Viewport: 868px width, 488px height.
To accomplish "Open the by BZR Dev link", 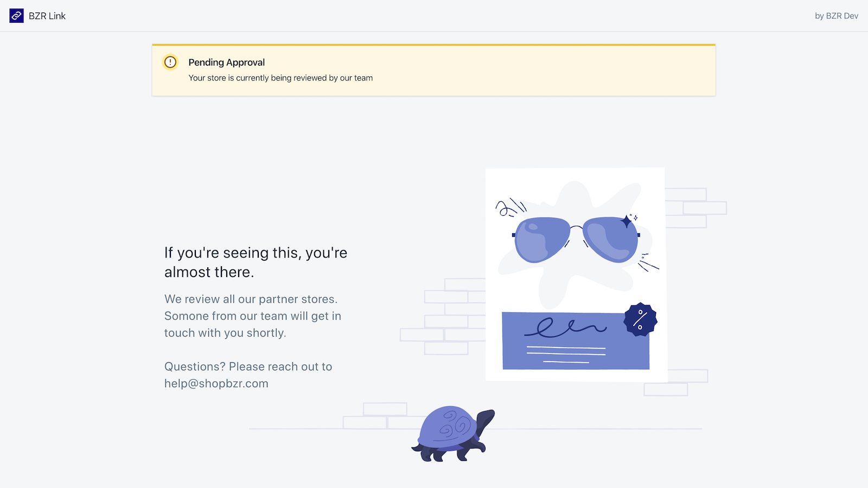I will tap(837, 16).
